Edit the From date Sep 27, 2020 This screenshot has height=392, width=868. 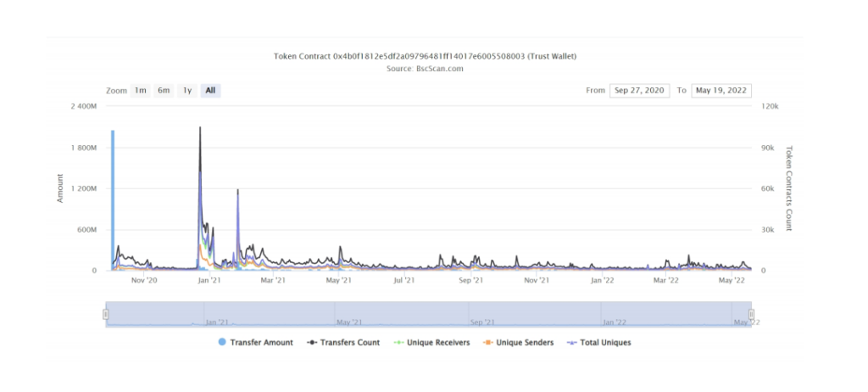click(x=639, y=91)
